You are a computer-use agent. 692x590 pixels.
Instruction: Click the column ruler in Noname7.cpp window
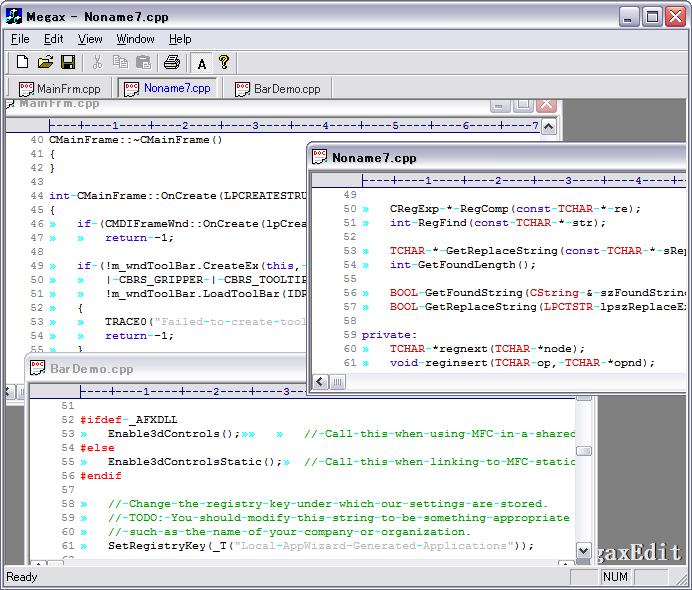click(499, 180)
